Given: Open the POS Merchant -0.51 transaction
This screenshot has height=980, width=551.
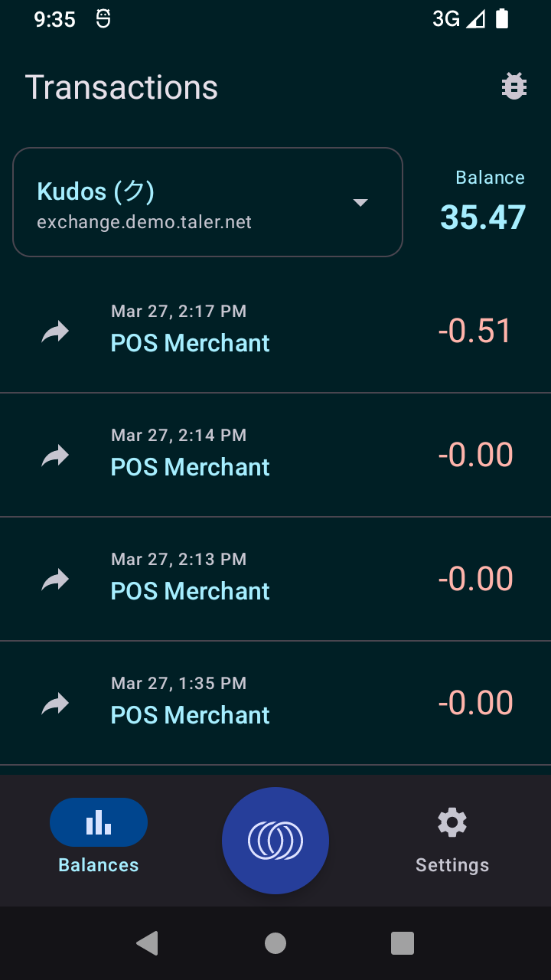Looking at the screenshot, I should coord(275,332).
